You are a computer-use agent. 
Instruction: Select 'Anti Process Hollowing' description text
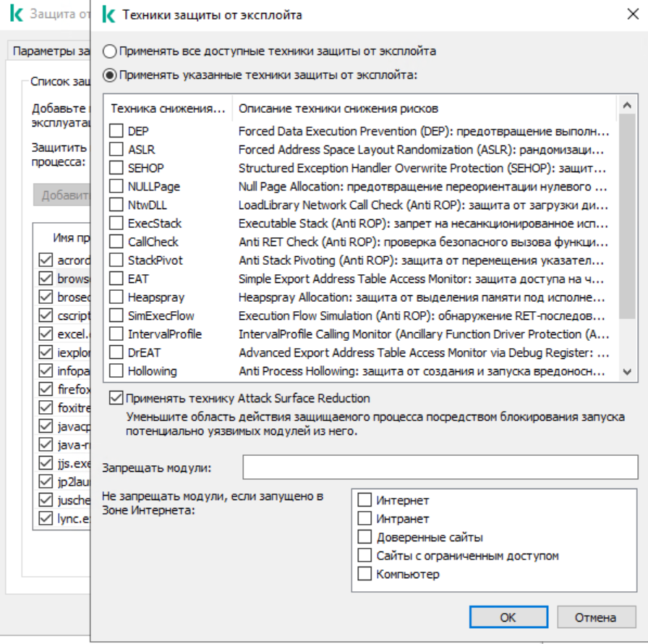tap(422, 371)
